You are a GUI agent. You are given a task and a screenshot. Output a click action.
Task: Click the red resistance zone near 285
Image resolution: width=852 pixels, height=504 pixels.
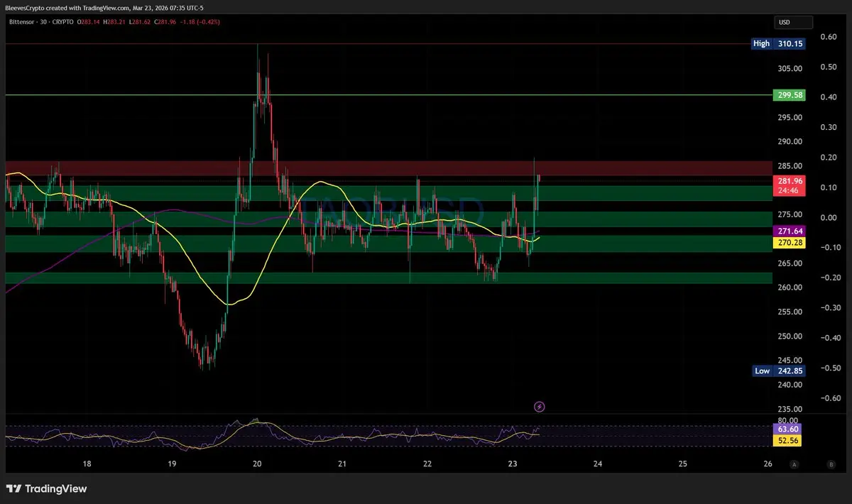pyautogui.click(x=388, y=168)
